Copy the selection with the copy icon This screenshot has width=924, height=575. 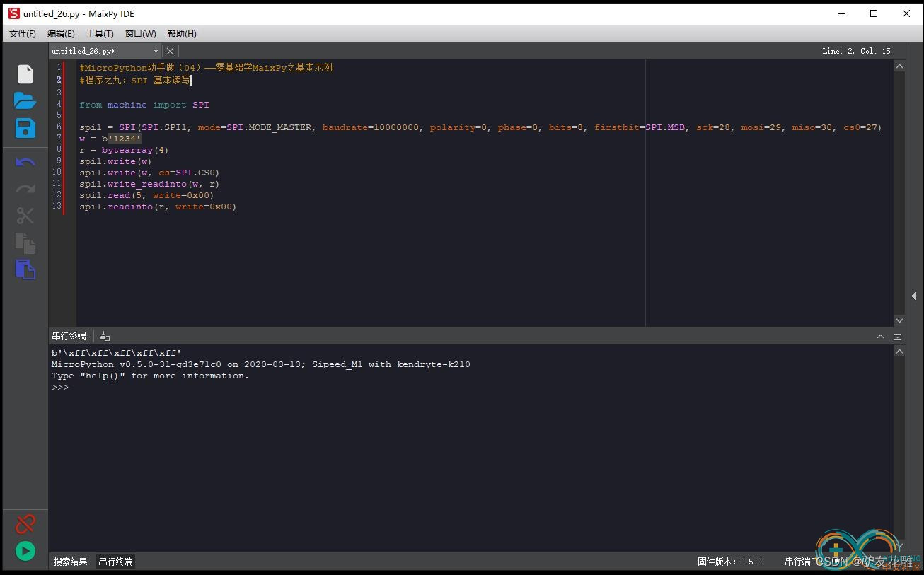point(25,243)
